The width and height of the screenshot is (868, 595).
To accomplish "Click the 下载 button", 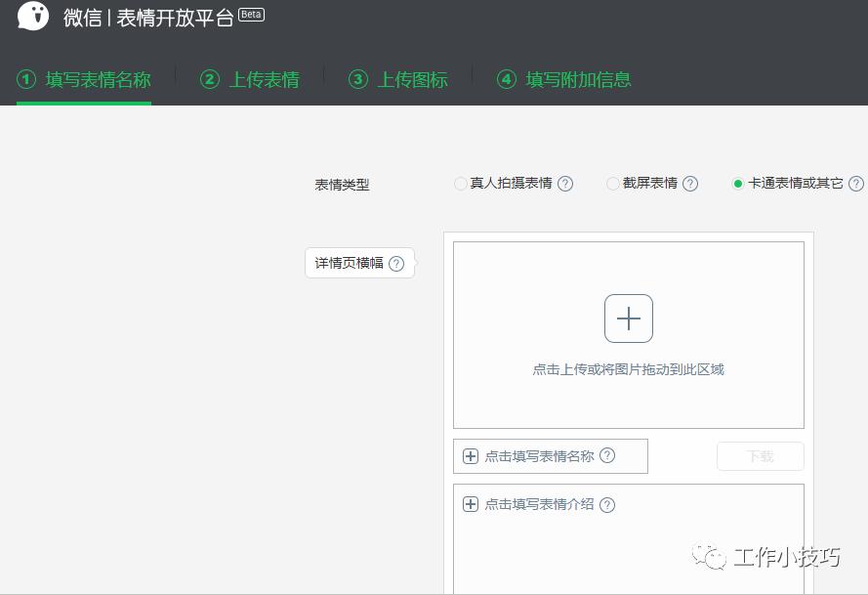I will pyautogui.click(x=760, y=455).
